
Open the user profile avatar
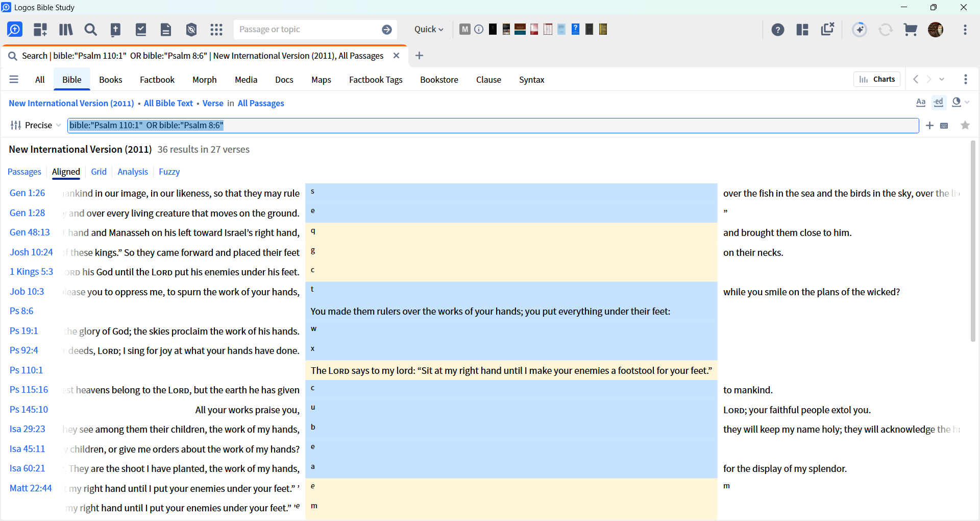click(x=936, y=30)
